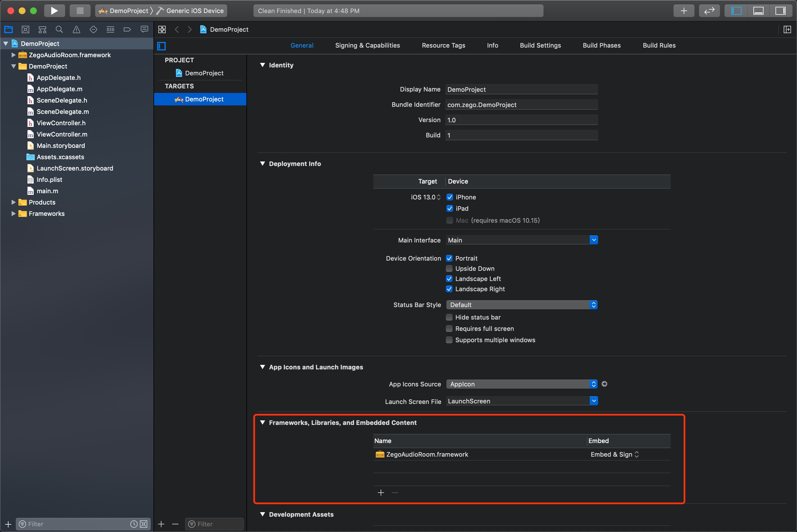Show the Project navigator folder icon
Screen dimensions: 797x532
pos(8,29)
